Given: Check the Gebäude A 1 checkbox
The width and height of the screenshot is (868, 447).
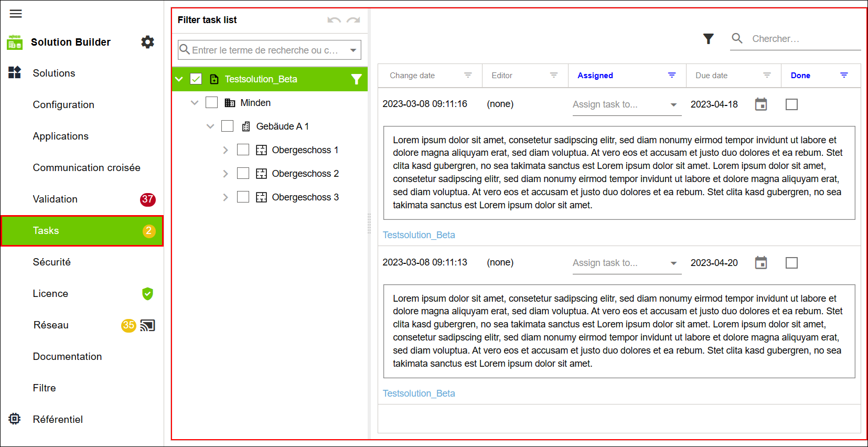Looking at the screenshot, I should coord(228,126).
